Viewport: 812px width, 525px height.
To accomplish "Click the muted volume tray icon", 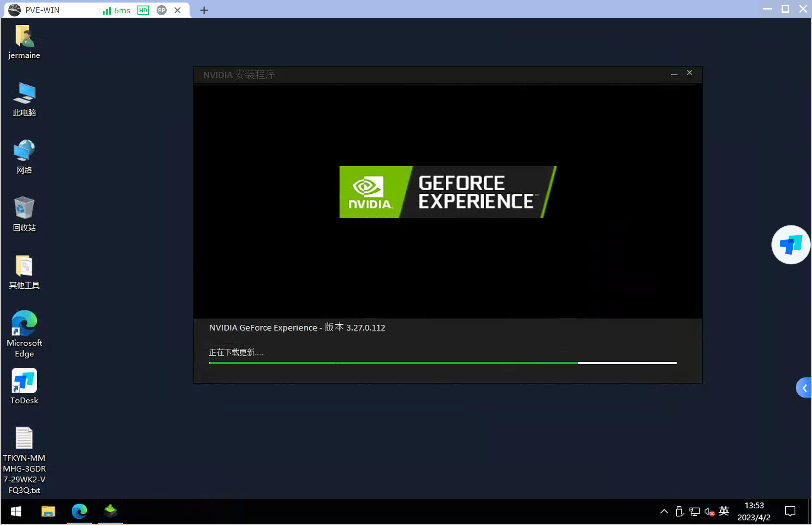I will pyautogui.click(x=709, y=512).
